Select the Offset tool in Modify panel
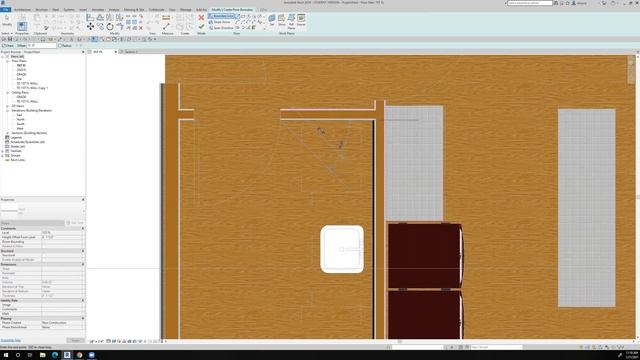Viewport: 640px width, 360px height. coord(100,18)
